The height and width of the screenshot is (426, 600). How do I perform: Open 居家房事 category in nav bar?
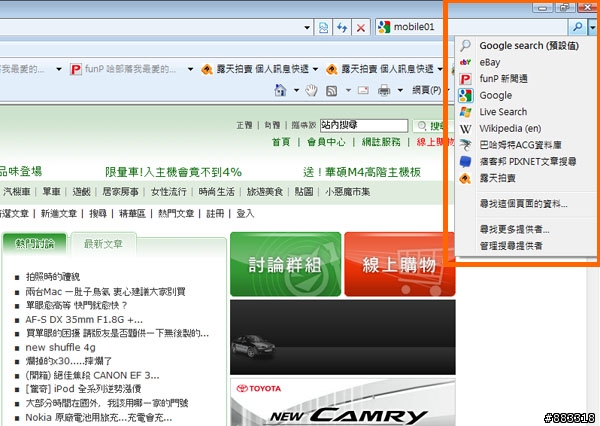pyautogui.click(x=121, y=191)
